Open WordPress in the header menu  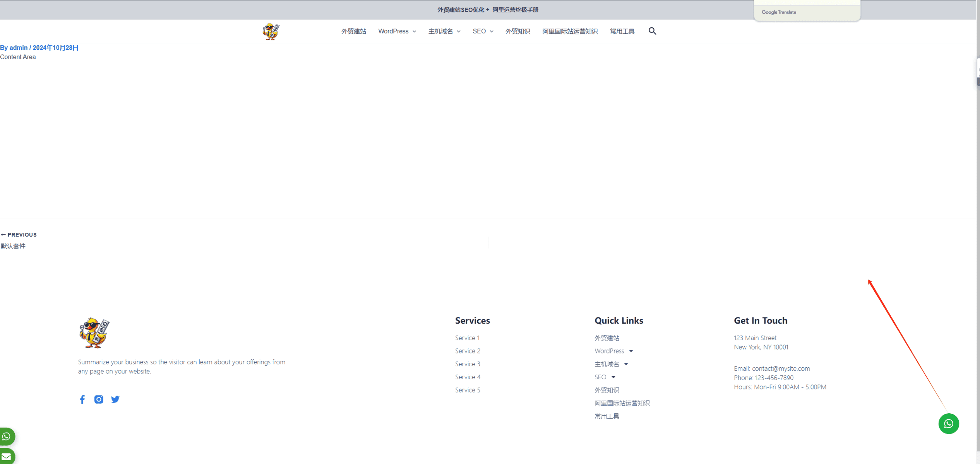[x=393, y=31]
